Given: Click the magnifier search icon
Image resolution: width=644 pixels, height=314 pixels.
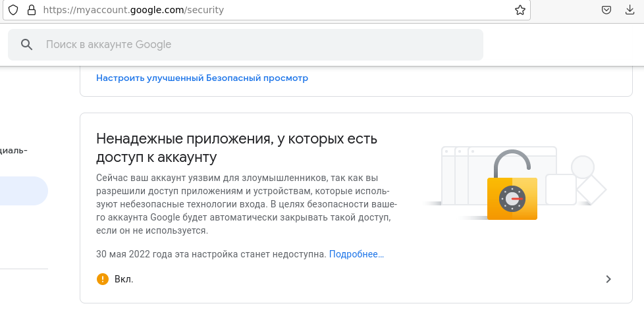Looking at the screenshot, I should point(27,45).
